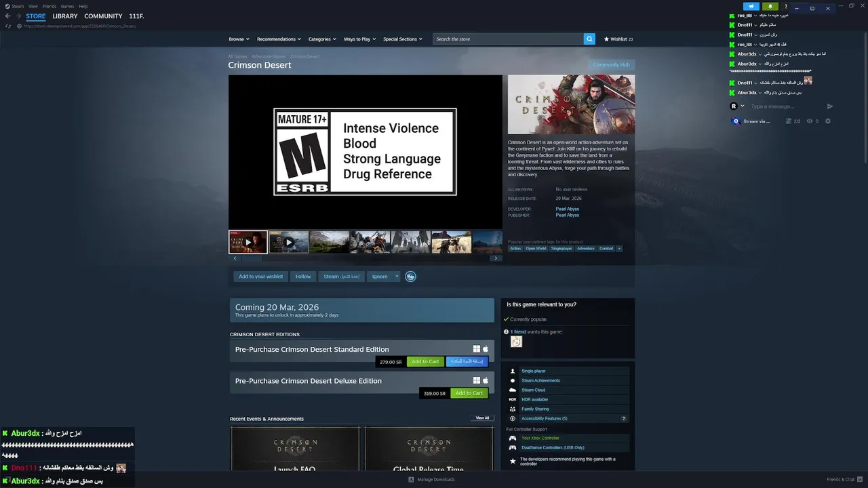Open chat settings gear icon
Screen dimensions: 868x488
tap(827, 121)
